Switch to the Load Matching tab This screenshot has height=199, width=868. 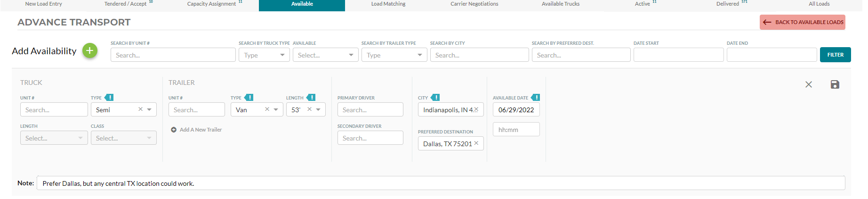[x=388, y=4]
